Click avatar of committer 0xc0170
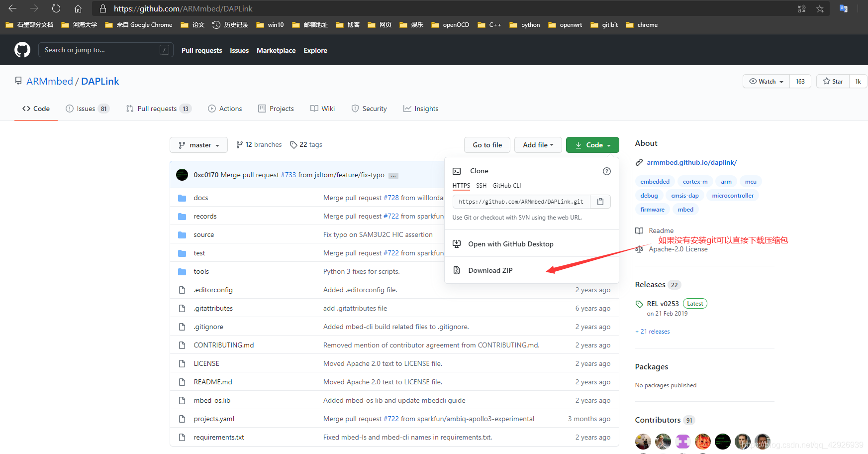This screenshot has width=868, height=454. click(182, 175)
